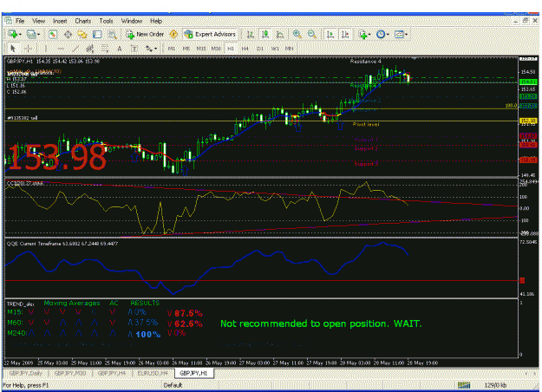Open the Tools menu

tap(106, 21)
